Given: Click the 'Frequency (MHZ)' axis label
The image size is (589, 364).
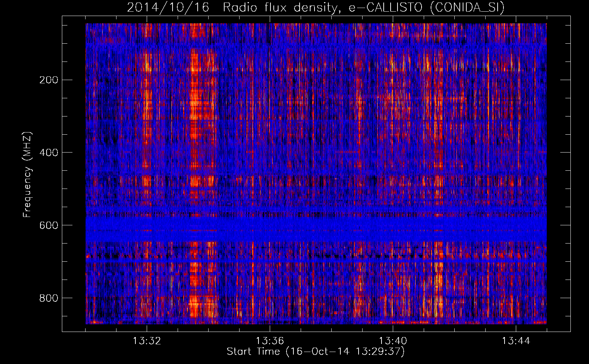Looking at the screenshot, I should point(27,175).
